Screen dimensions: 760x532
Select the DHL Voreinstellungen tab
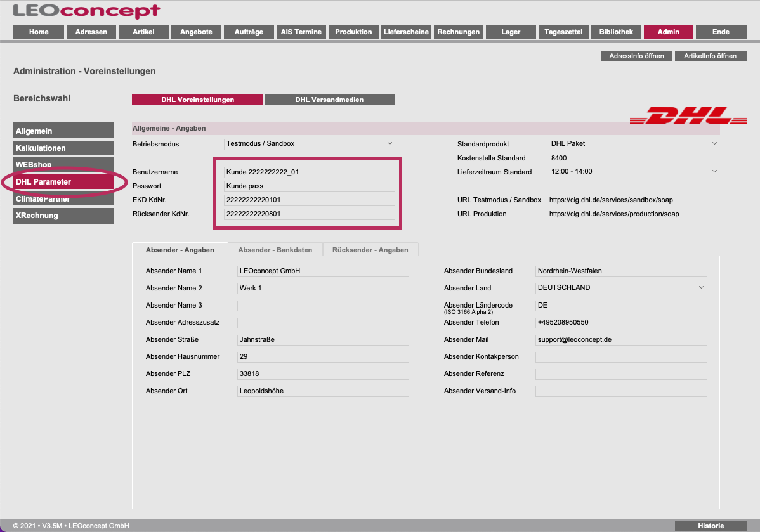point(197,100)
